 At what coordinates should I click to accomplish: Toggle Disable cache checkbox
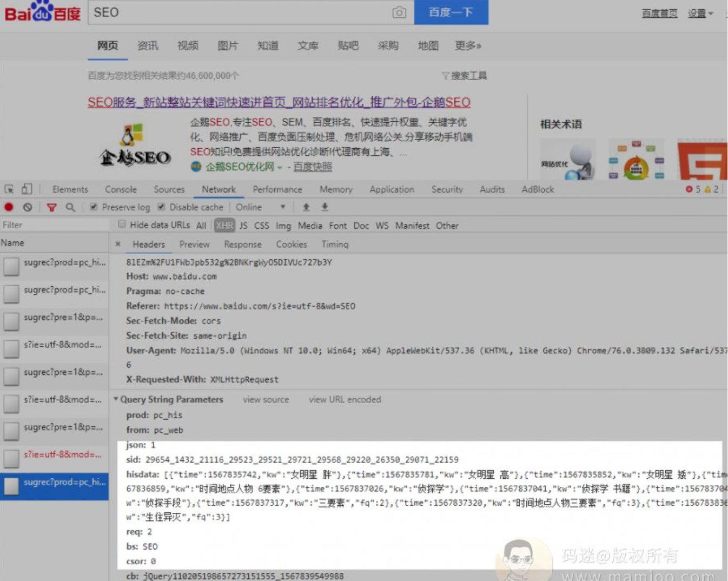click(x=161, y=207)
